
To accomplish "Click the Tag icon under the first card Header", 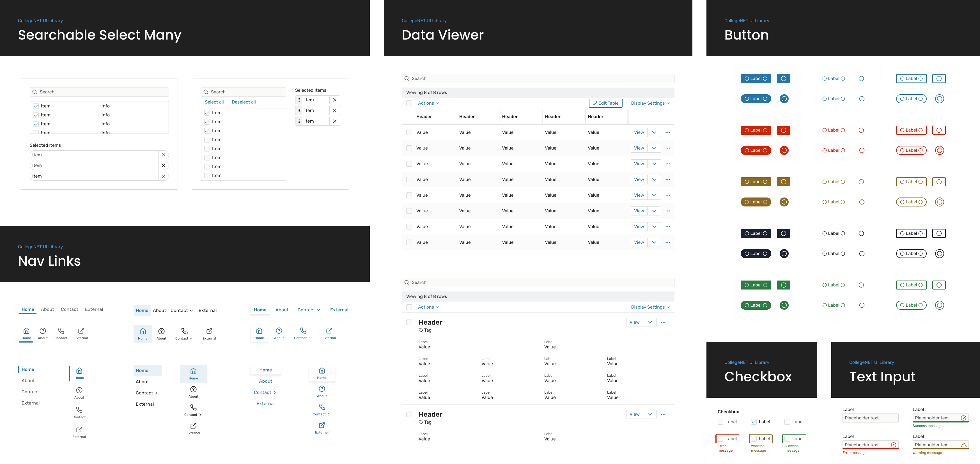I will pyautogui.click(x=421, y=330).
